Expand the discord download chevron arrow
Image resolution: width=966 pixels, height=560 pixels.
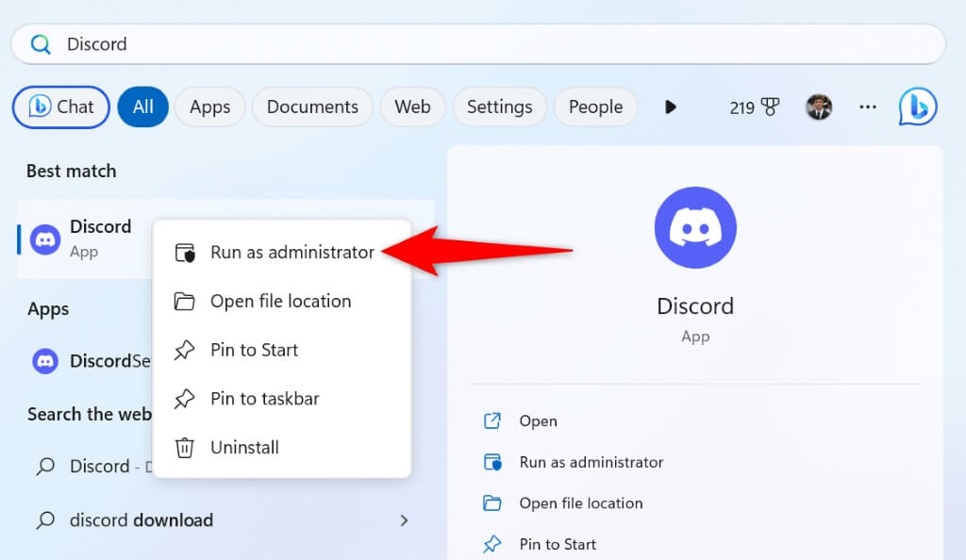pos(404,520)
